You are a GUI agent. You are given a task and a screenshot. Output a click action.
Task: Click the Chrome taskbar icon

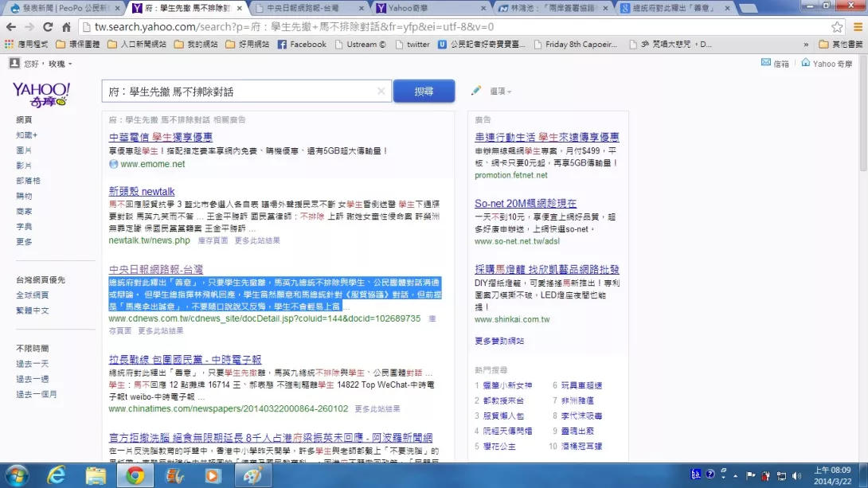(x=135, y=476)
